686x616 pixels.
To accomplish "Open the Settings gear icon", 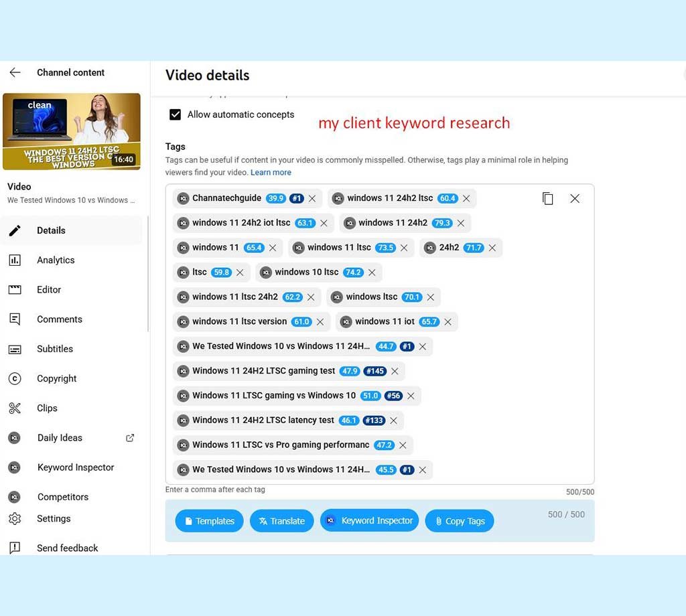I will tap(15, 518).
